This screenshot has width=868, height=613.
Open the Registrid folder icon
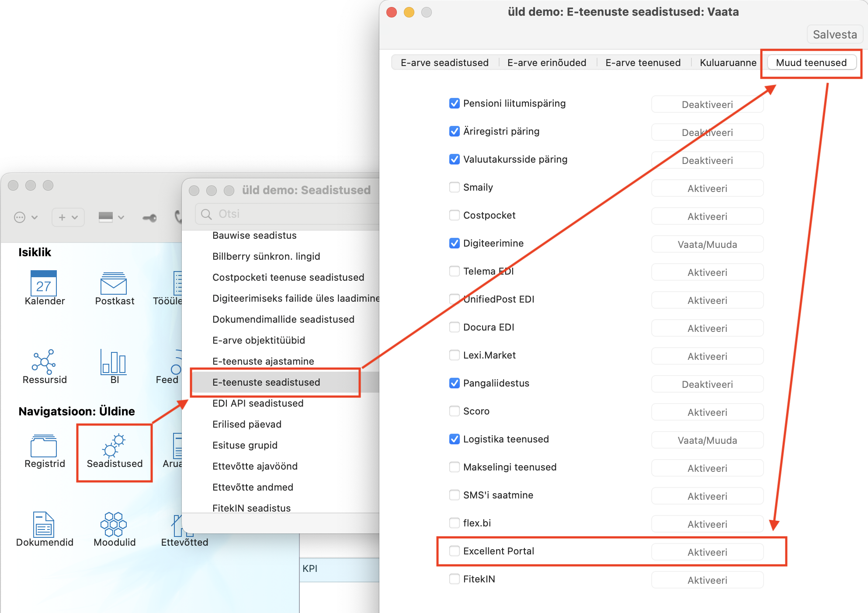point(44,447)
